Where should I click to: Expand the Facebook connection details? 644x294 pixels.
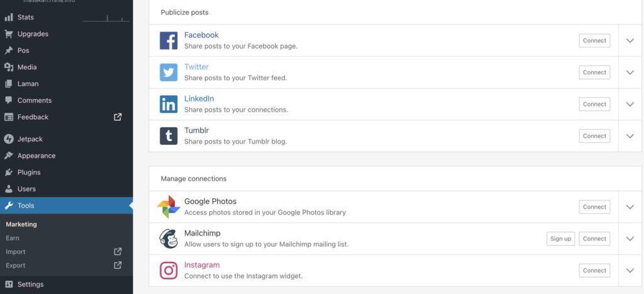630,41
